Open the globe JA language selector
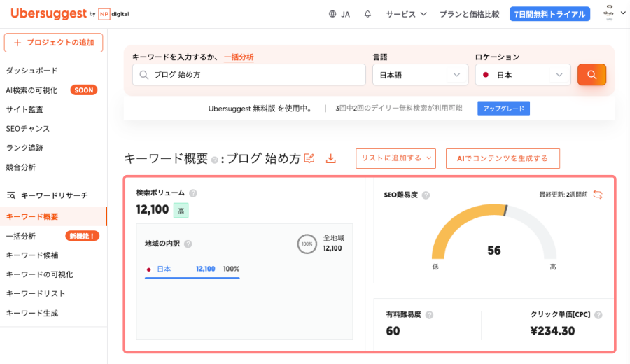The image size is (630, 364). coord(339,14)
